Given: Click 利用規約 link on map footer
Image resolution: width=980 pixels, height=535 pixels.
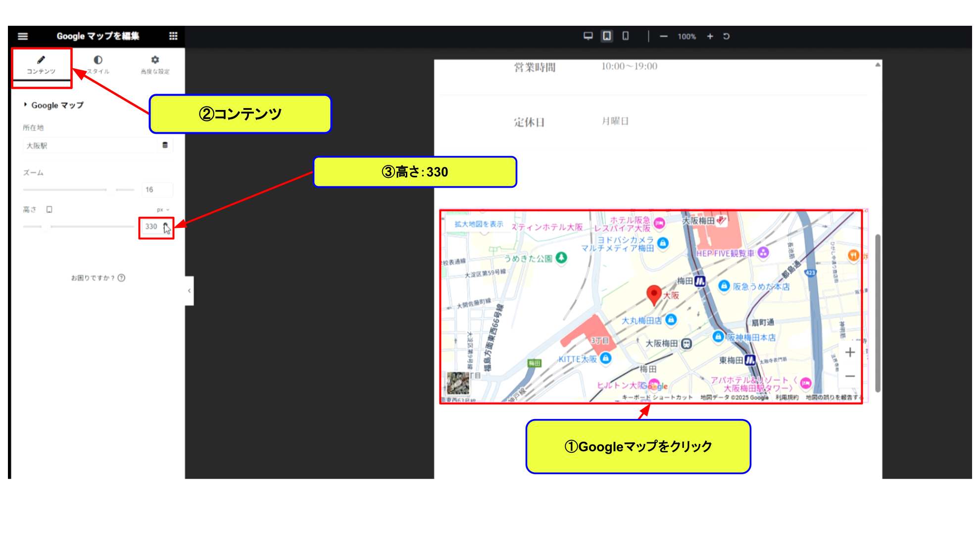Looking at the screenshot, I should tap(787, 397).
